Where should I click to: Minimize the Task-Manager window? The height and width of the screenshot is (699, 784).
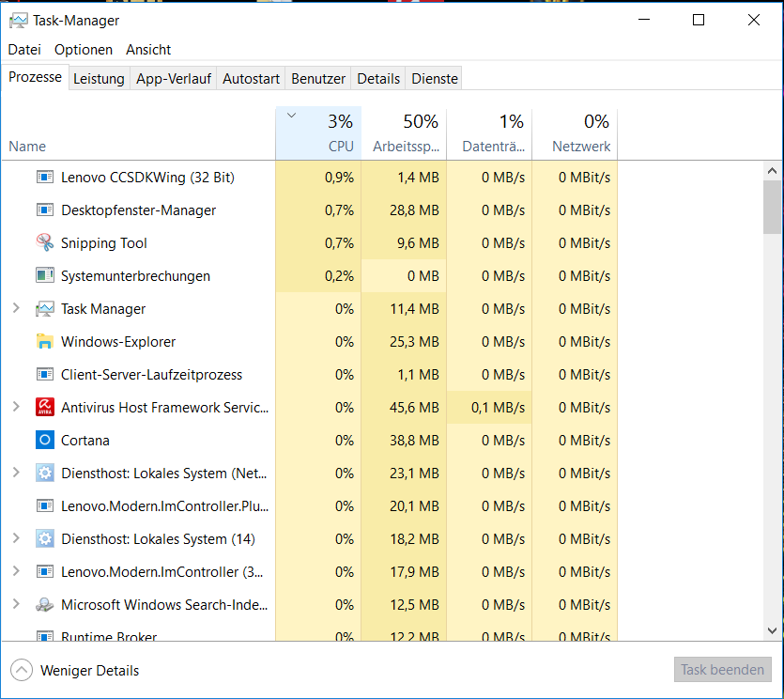(x=644, y=20)
